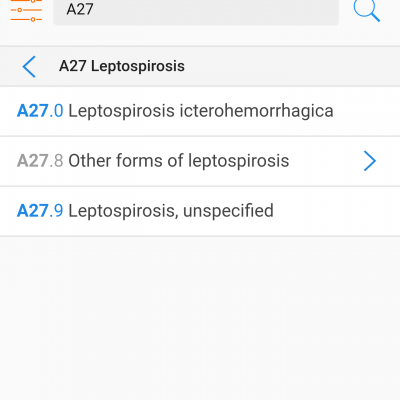The image size is (400, 400).
Task: Select the A27.0 Leptospirosis icterohemorrhagica entry
Action: click(200, 111)
